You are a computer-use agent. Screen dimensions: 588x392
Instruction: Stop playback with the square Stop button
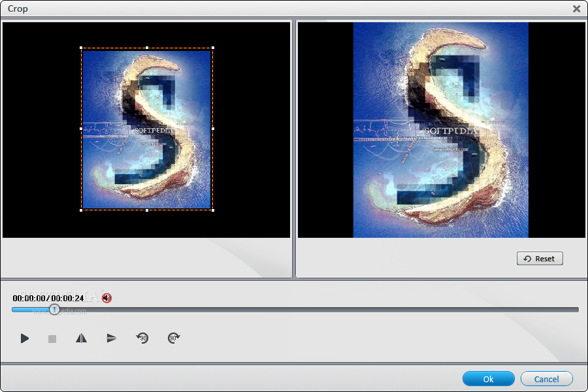pyautogui.click(x=52, y=339)
